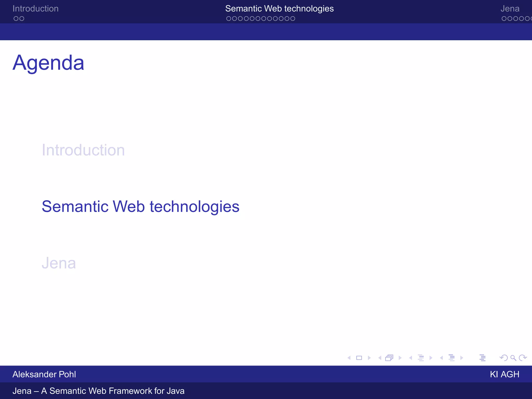Go to next frame arrow
532x399 pixels.
pyautogui.click(x=400, y=358)
